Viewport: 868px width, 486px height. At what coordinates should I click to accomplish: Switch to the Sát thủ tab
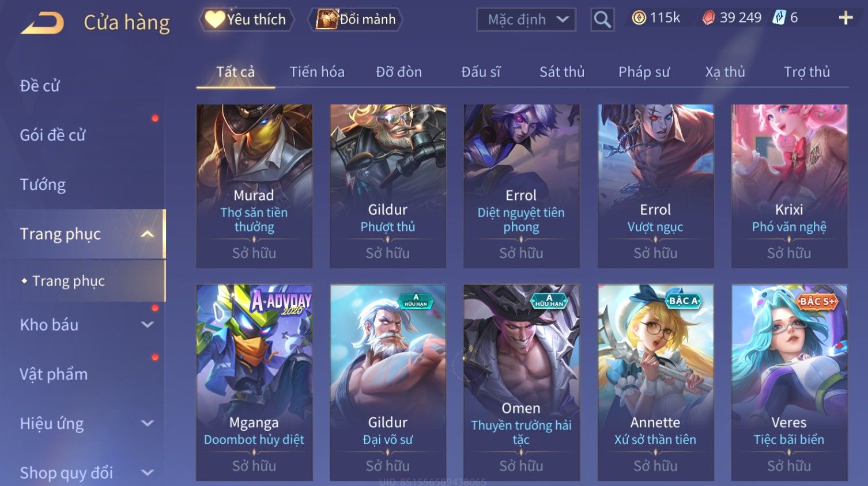tap(562, 72)
